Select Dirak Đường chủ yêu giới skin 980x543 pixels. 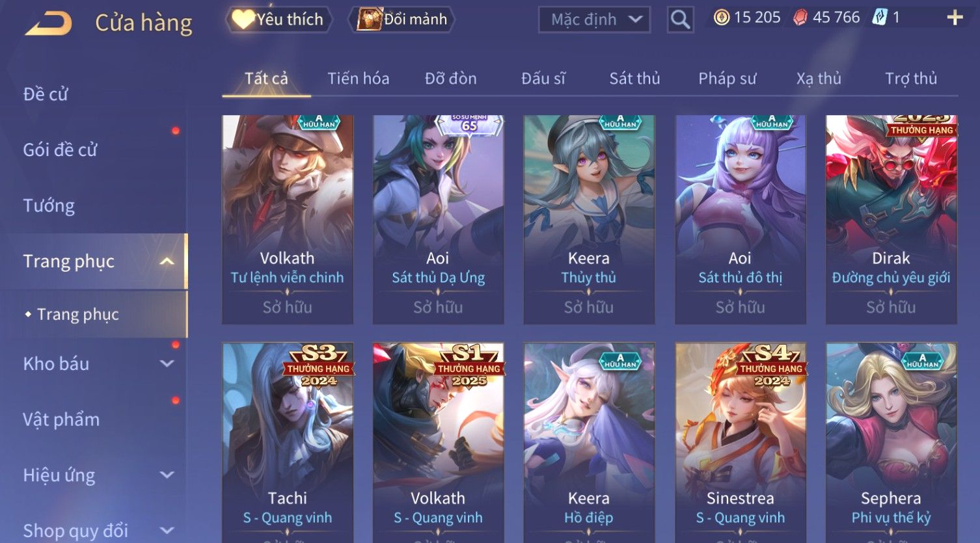point(891,220)
